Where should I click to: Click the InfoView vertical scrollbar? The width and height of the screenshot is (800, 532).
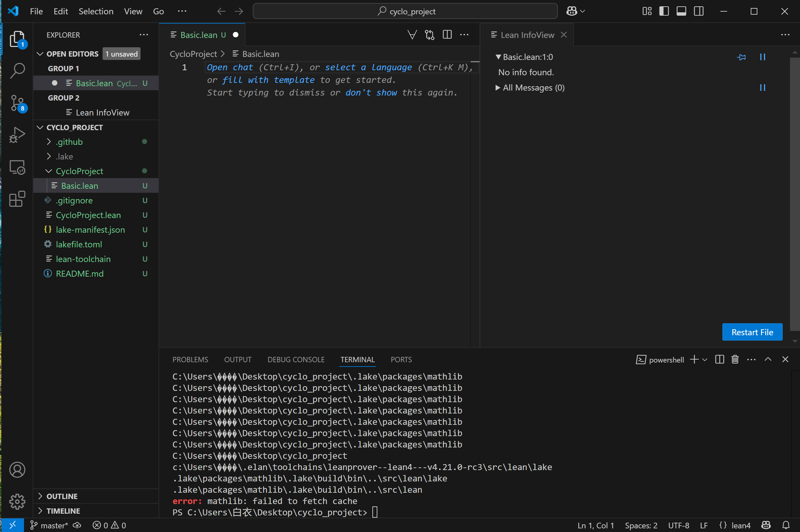coord(794,193)
